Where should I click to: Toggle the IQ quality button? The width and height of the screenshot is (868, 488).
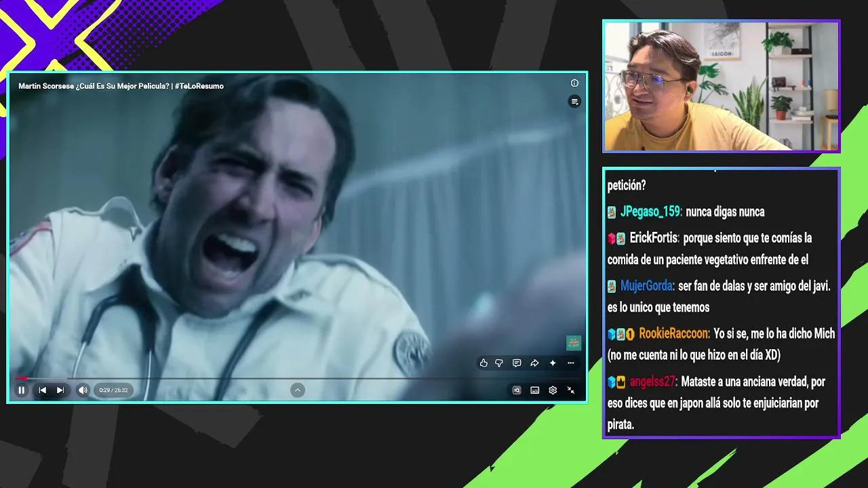coord(517,390)
